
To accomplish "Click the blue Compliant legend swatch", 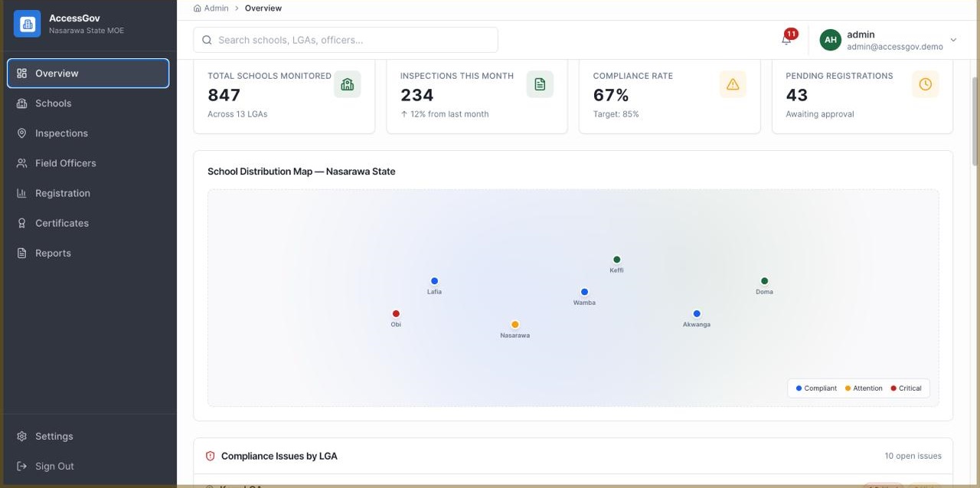I will (799, 388).
